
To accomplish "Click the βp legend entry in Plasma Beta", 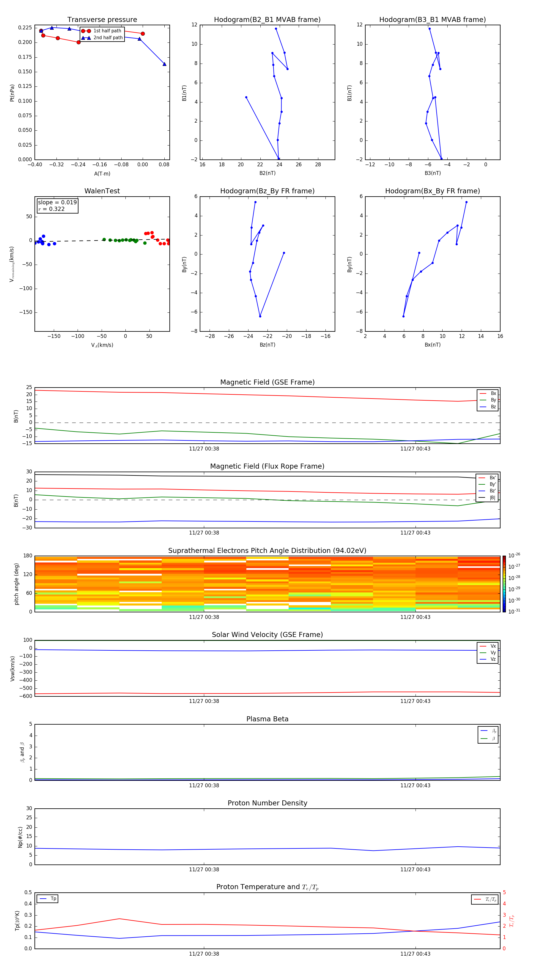I will click(488, 731).
